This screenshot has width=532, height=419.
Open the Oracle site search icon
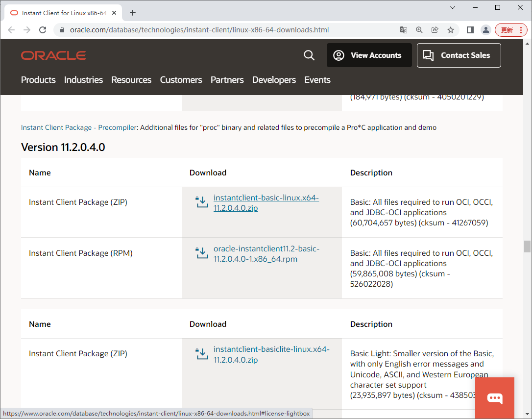pyautogui.click(x=309, y=55)
